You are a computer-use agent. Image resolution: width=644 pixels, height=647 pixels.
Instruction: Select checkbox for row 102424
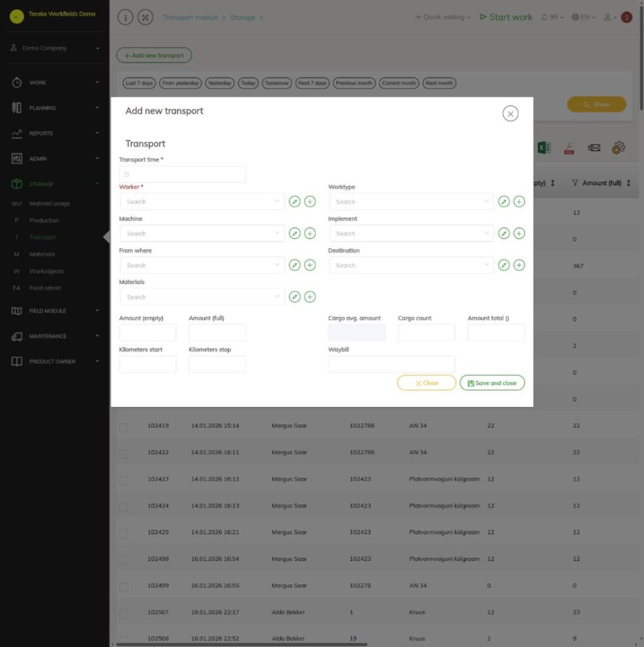[123, 507]
